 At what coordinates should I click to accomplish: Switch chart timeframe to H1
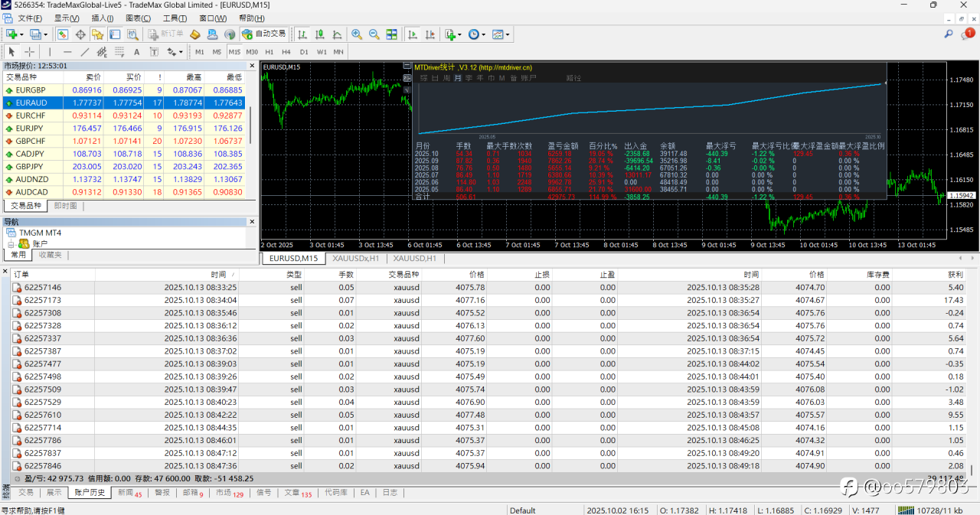(269, 52)
